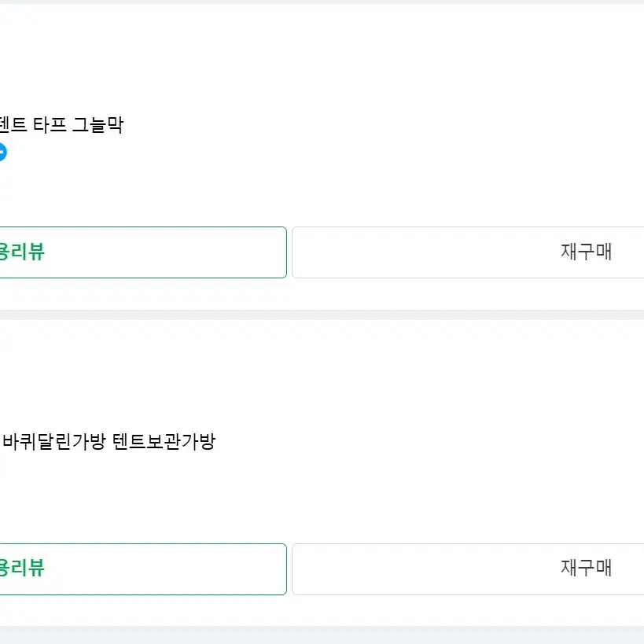This screenshot has height=644, width=644.
Task: Click the word 그늘막 in first title
Action: coord(98,124)
